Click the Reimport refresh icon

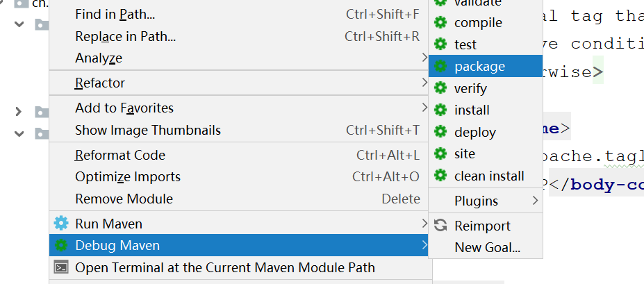440,225
